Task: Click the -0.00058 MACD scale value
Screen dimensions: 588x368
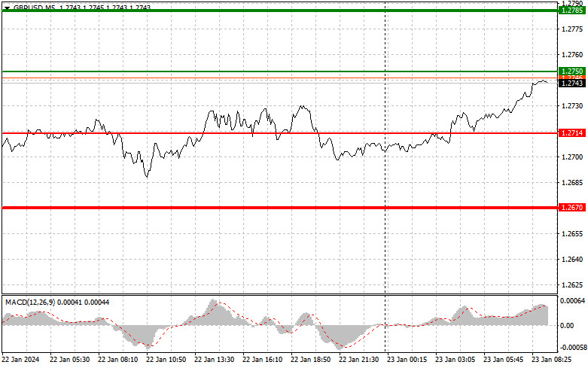Action: 572,348
